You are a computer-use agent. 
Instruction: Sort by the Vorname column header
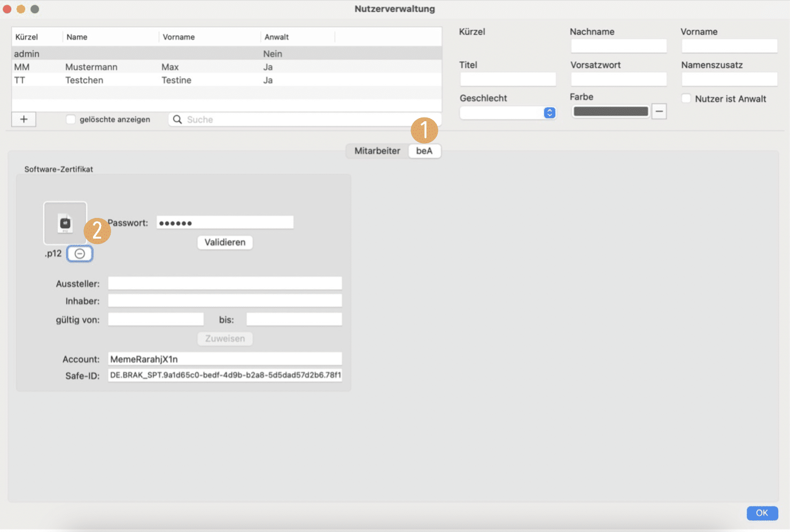click(x=210, y=37)
